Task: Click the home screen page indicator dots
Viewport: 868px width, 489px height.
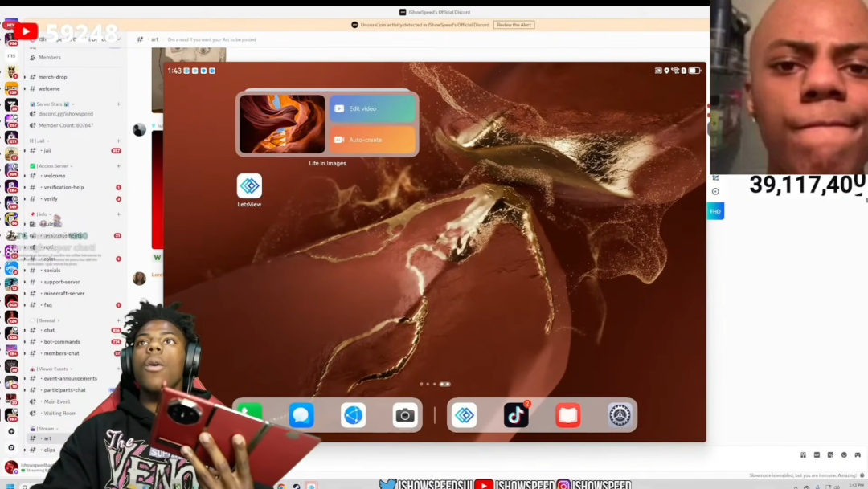Action: [435, 384]
